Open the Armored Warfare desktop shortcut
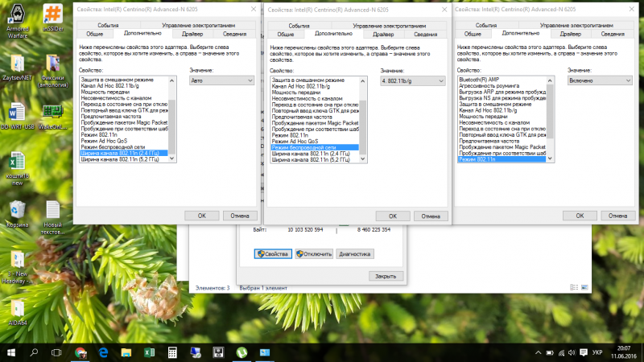This screenshot has height=362, width=644. point(17,19)
